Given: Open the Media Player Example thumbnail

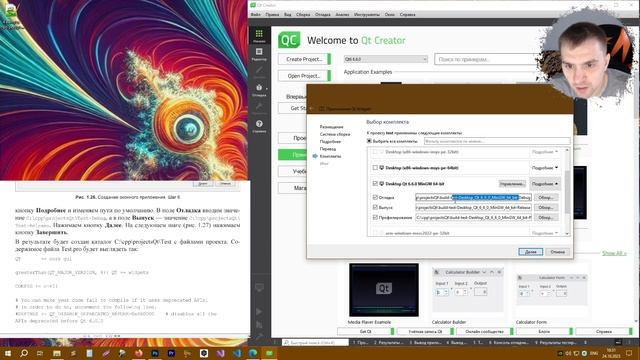Looking at the screenshot, I should (384, 290).
